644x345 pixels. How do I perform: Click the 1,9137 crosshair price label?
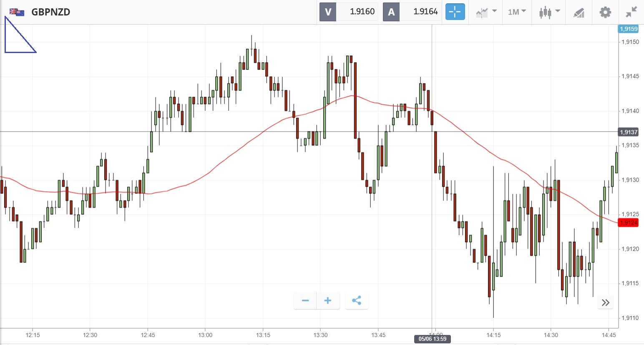click(628, 132)
